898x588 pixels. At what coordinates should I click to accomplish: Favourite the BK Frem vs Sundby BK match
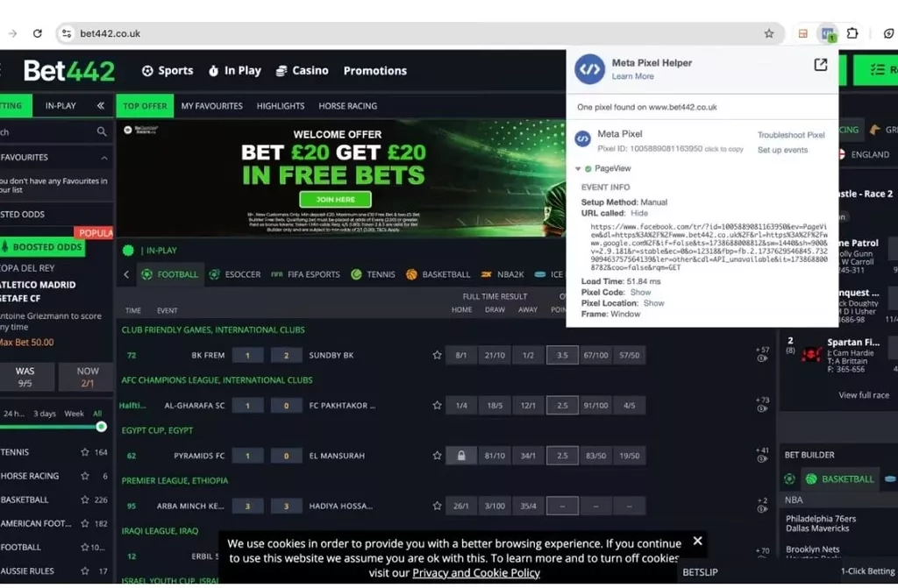(437, 355)
